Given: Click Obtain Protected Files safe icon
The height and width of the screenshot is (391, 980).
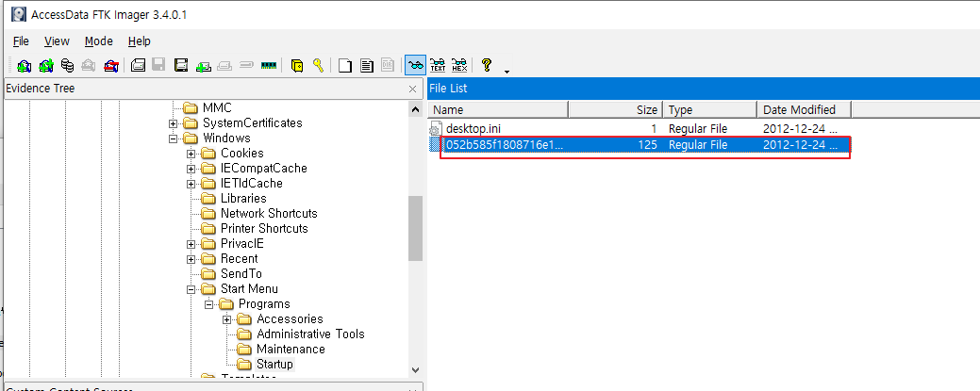Looking at the screenshot, I should coord(297,65).
